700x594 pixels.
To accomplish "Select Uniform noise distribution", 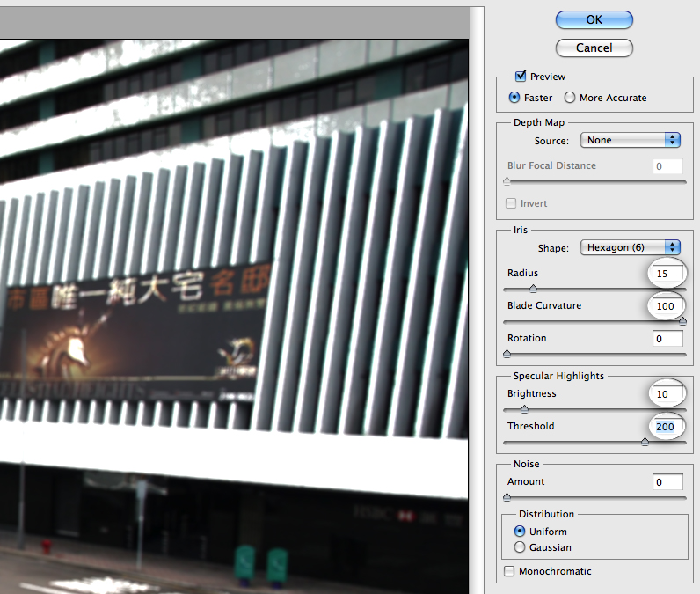I will (520, 531).
